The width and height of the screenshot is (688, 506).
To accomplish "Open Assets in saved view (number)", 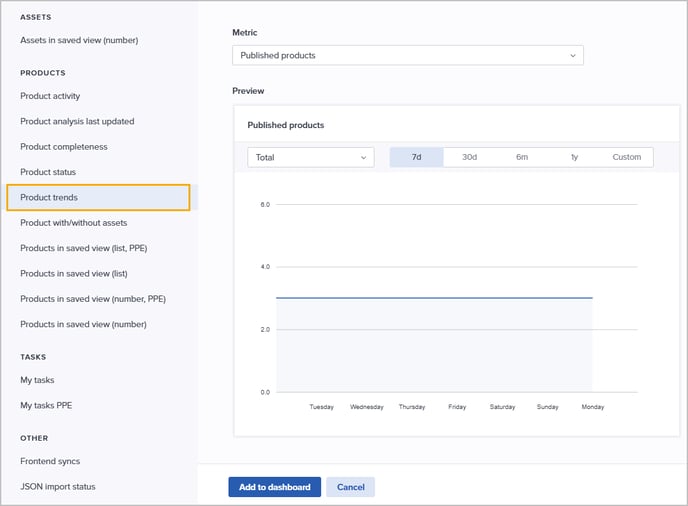I will tap(79, 40).
